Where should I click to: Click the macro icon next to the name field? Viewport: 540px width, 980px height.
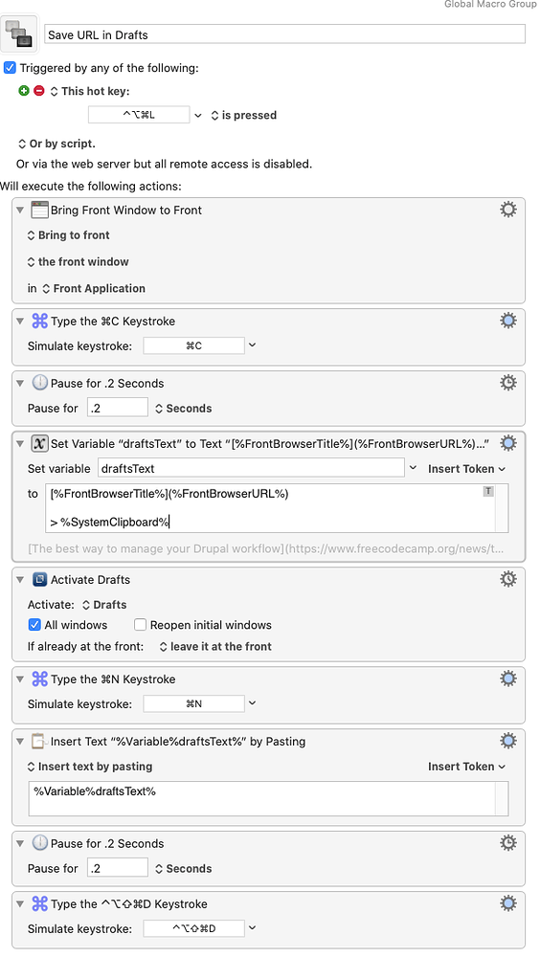[19, 33]
